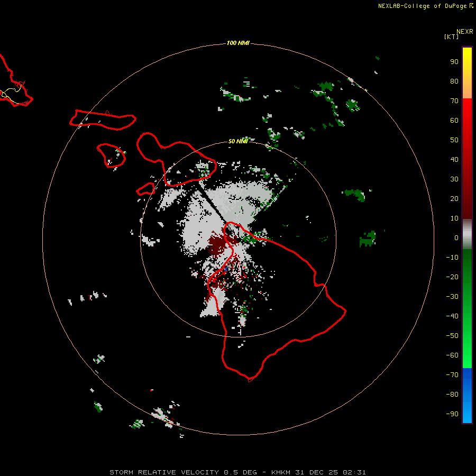Click the -40 value on velocity scale
Image resolution: width=476 pixels, height=476 pixels.
click(x=452, y=316)
